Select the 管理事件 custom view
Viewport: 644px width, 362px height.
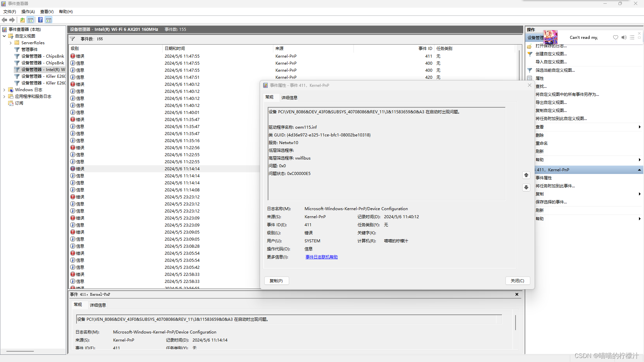point(30,50)
